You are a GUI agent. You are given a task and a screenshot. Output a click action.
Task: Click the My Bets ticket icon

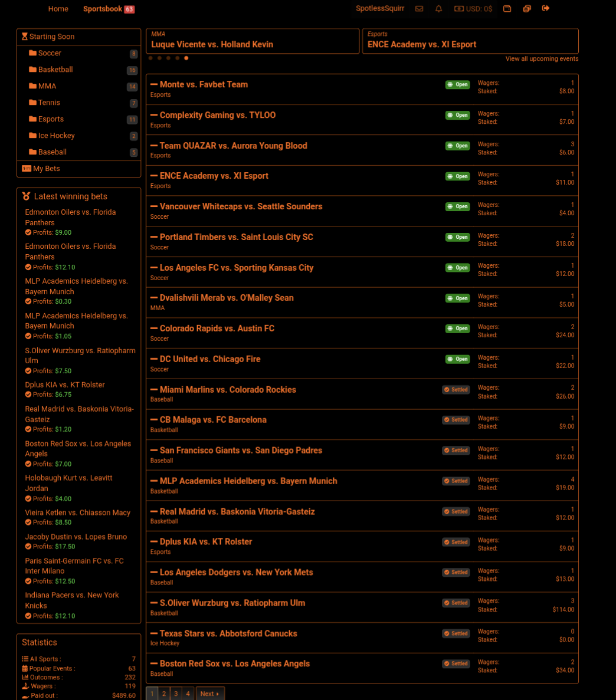coord(27,168)
